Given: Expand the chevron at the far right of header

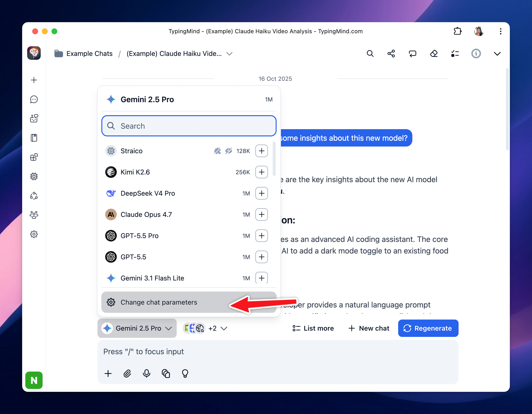Looking at the screenshot, I should (x=497, y=54).
